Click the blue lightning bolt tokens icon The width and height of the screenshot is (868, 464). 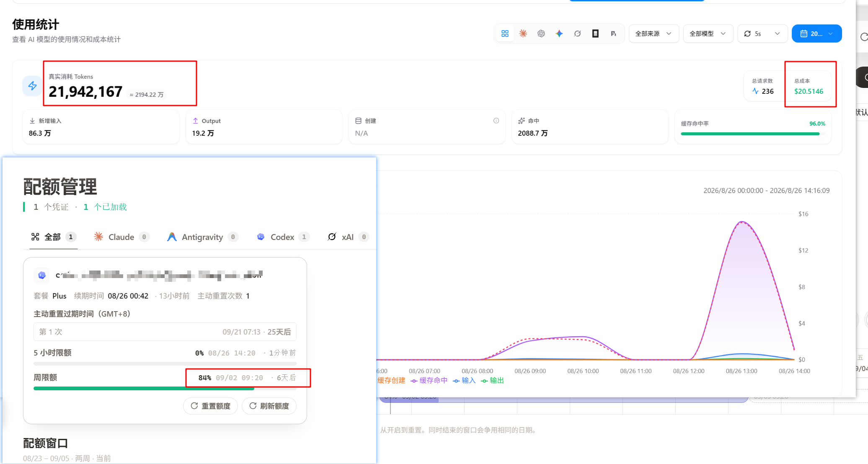tap(32, 86)
